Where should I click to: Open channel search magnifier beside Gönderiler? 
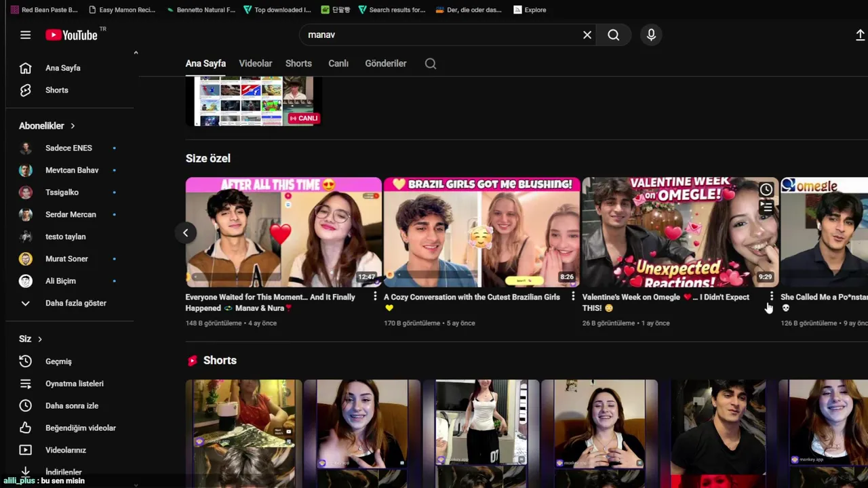(x=431, y=63)
